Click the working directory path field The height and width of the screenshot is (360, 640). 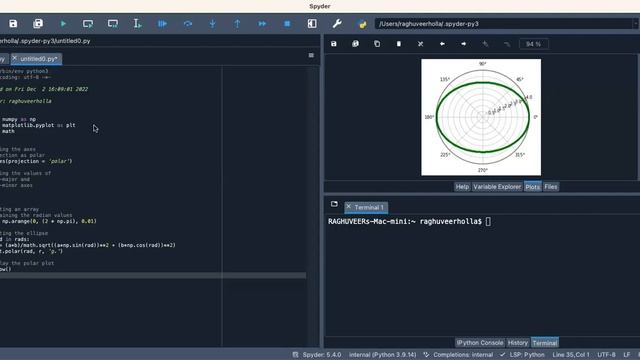(503, 24)
